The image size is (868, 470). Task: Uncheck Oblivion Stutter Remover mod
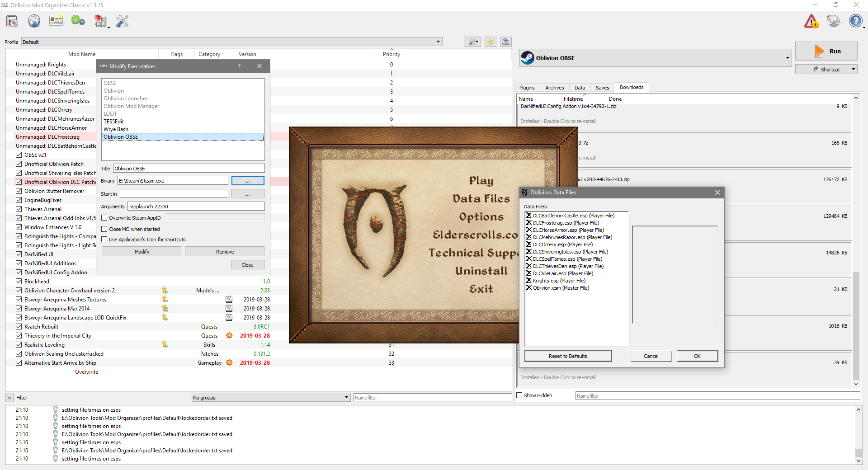pos(19,191)
